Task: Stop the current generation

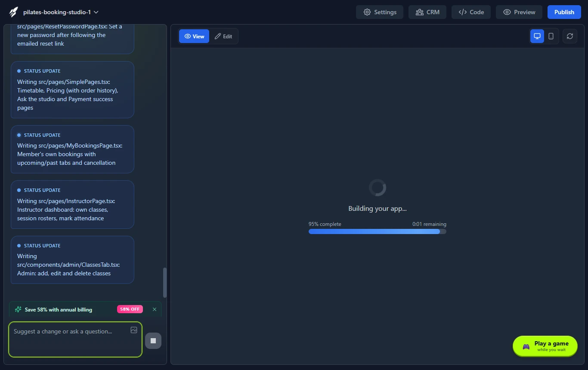Action: click(x=153, y=341)
